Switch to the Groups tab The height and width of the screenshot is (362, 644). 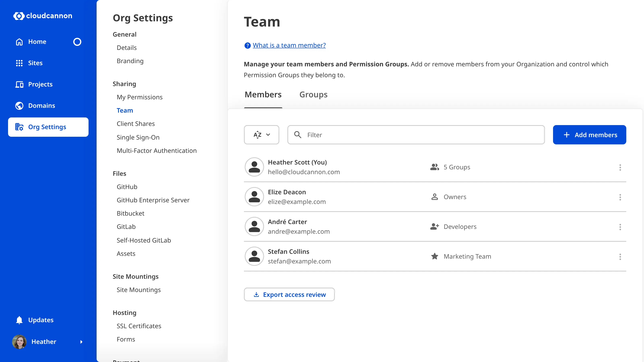(x=313, y=95)
